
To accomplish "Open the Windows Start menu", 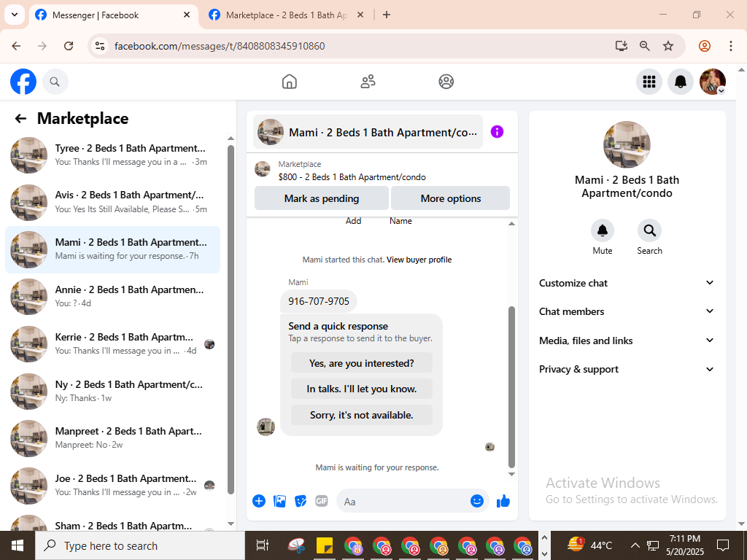I will click(x=18, y=545).
